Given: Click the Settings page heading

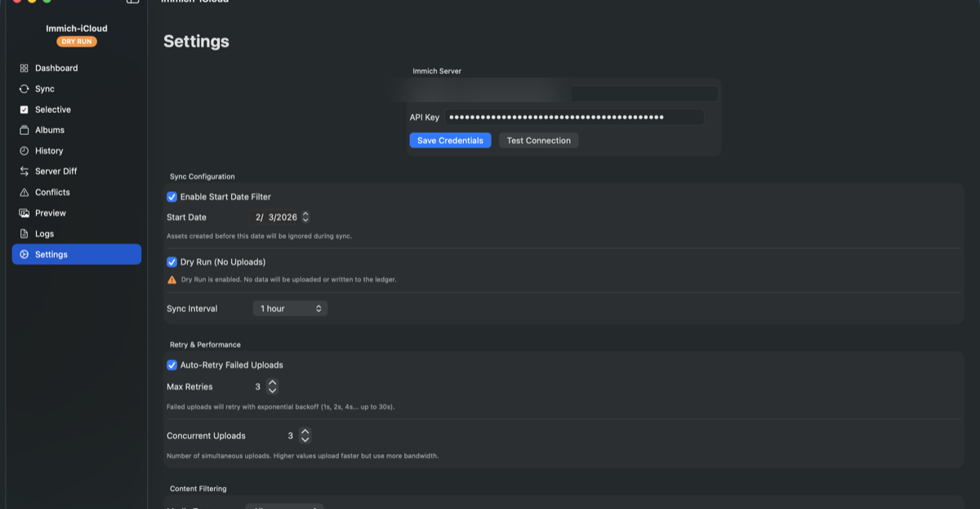Looking at the screenshot, I should click(196, 42).
